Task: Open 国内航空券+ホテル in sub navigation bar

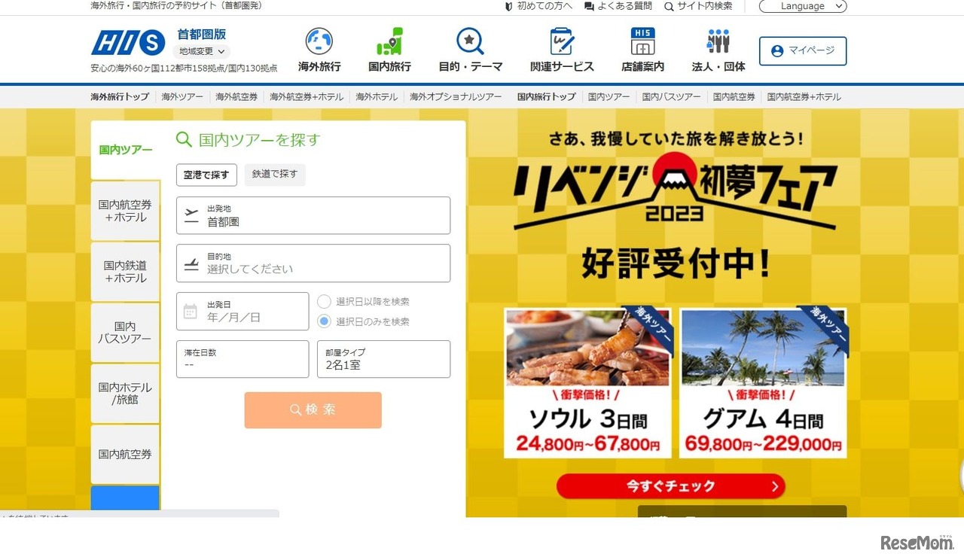Action: 804,96
